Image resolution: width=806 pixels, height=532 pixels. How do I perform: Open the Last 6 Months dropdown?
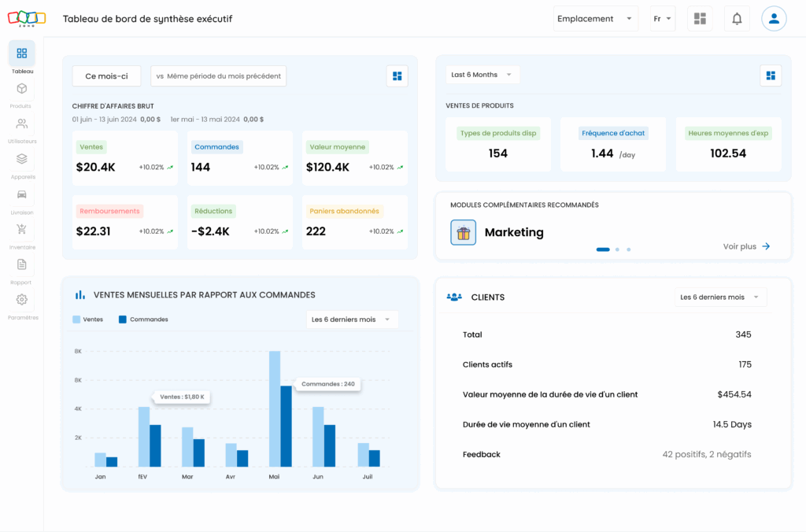click(x=482, y=75)
